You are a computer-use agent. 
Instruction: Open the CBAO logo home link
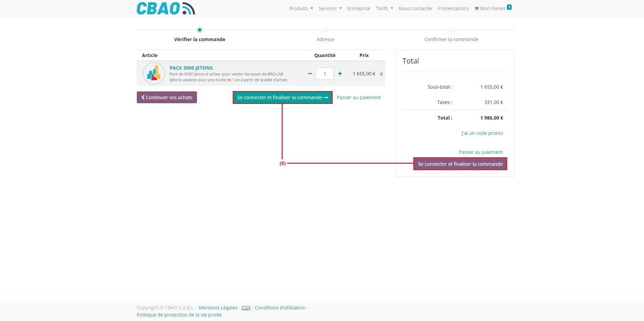166,8
